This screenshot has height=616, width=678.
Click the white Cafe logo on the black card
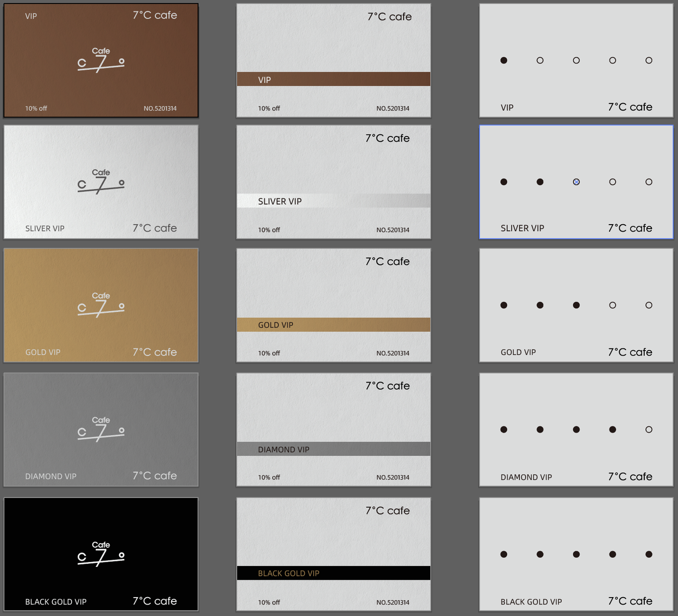(101, 554)
